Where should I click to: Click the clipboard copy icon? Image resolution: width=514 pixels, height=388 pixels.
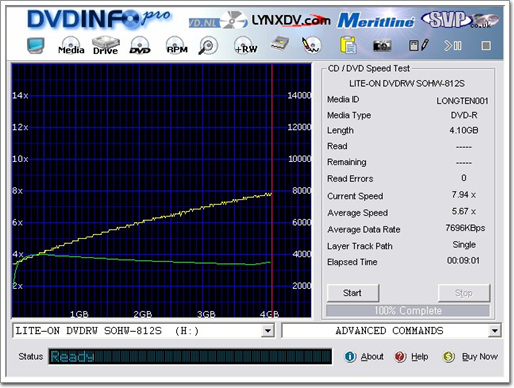348,45
